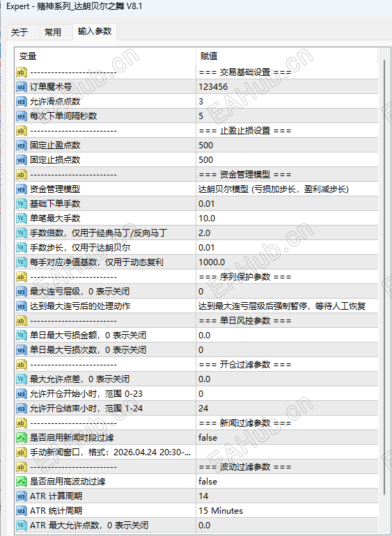Click the integer icon beside 订单魔术号

point(21,87)
